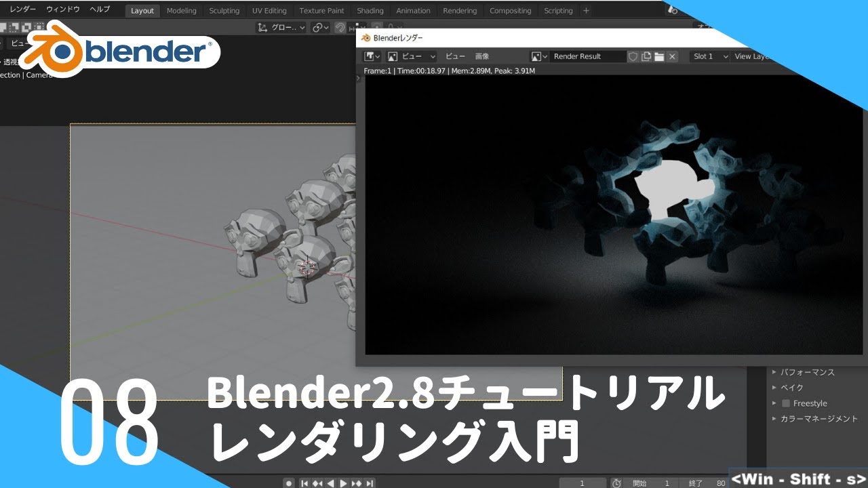868x488 pixels.
Task: Jump to the end frame in timeline
Action: (369, 483)
